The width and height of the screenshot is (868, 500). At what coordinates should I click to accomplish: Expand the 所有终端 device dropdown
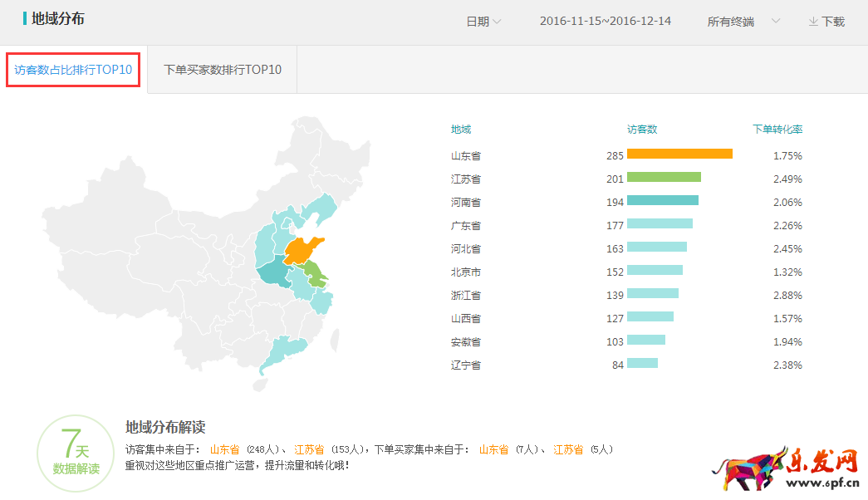pyautogui.click(x=743, y=22)
